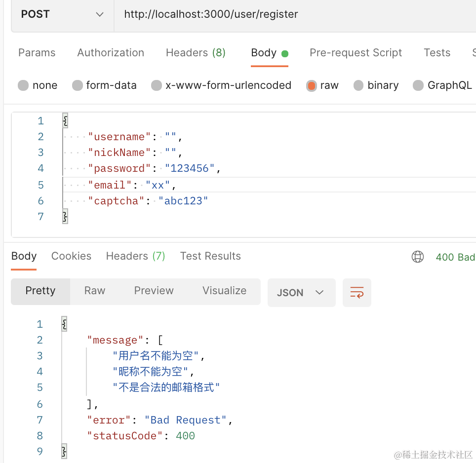This screenshot has width=476, height=463.
Task: Open the POST method dropdown
Action: tap(62, 14)
